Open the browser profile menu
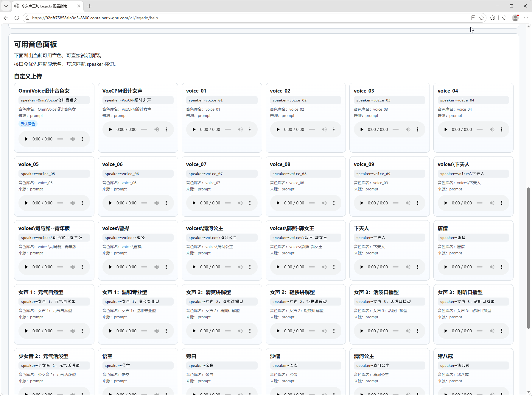 point(515,18)
